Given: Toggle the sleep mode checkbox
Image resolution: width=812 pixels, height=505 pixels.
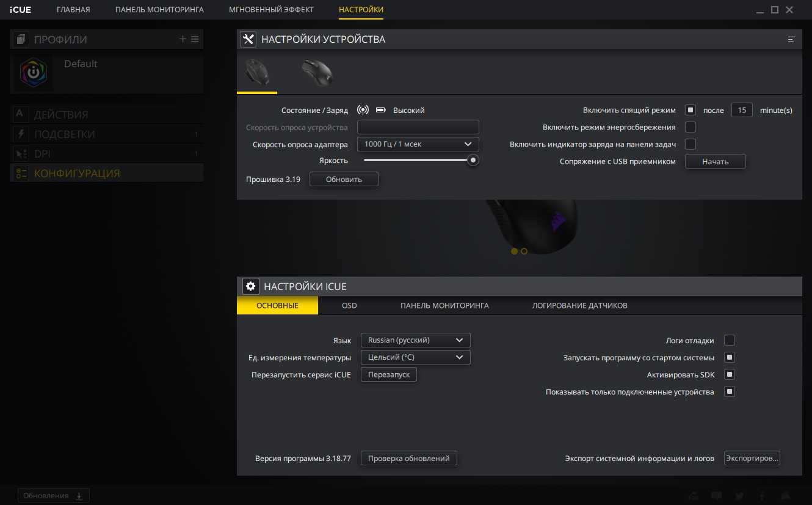Looking at the screenshot, I should [691, 111].
